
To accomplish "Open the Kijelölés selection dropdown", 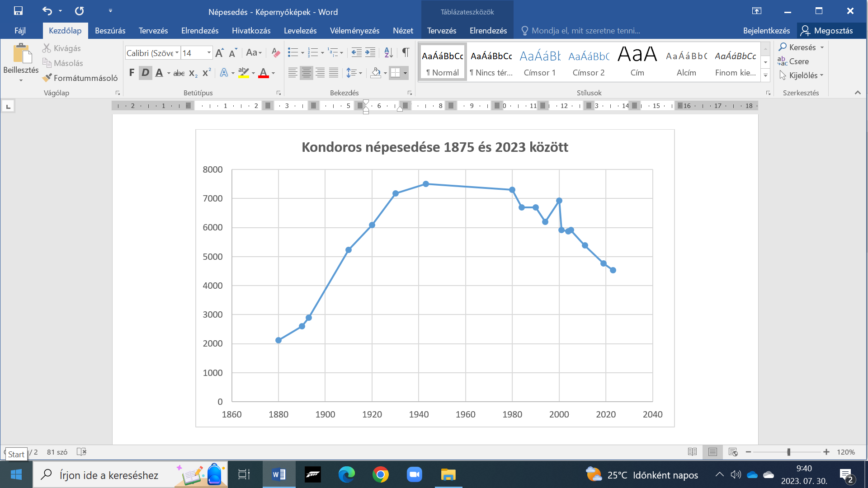I will [801, 75].
